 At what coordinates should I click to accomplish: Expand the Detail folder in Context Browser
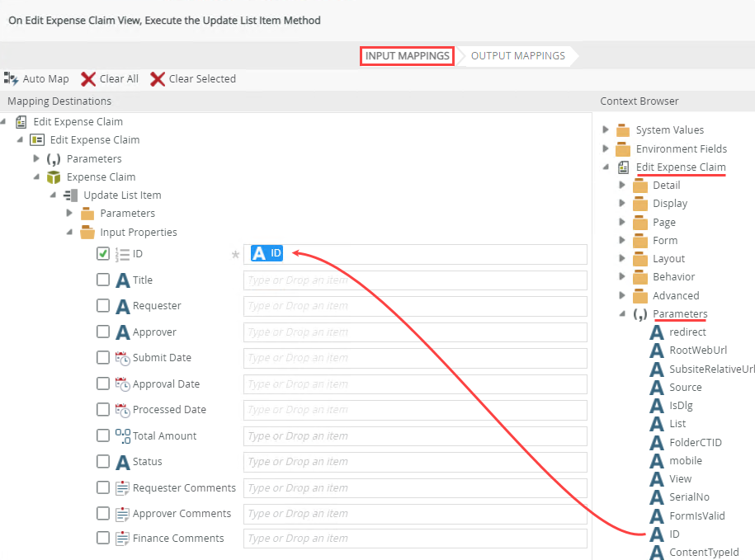pyautogui.click(x=622, y=186)
